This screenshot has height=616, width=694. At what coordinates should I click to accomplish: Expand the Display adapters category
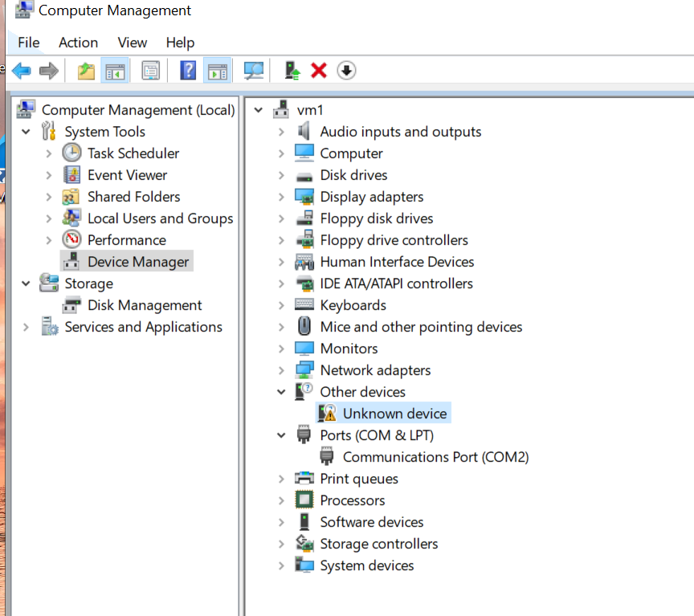tap(281, 197)
